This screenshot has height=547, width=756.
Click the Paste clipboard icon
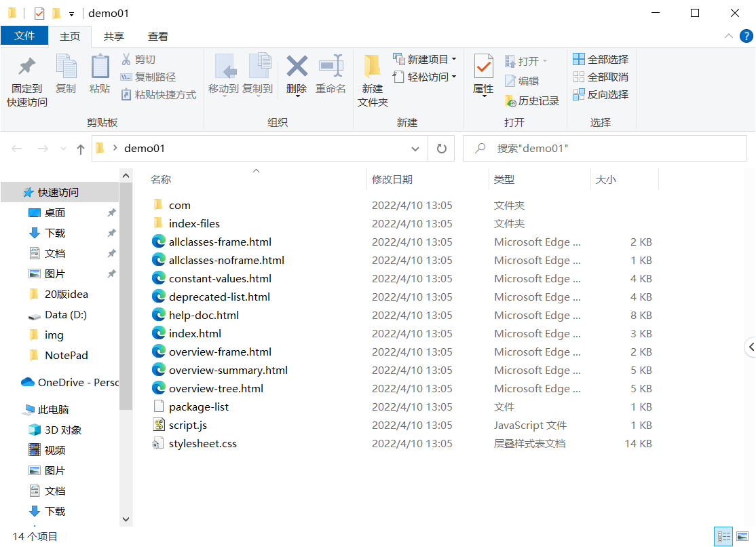pos(100,67)
